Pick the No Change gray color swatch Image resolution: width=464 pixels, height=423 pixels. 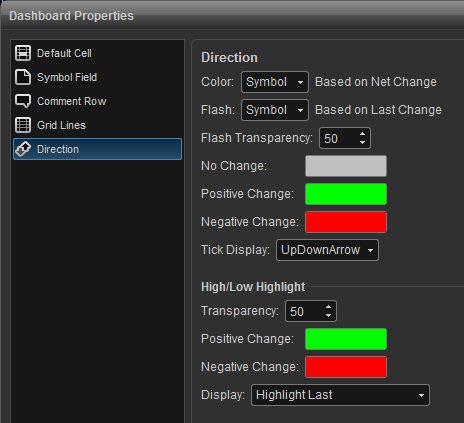[346, 166]
